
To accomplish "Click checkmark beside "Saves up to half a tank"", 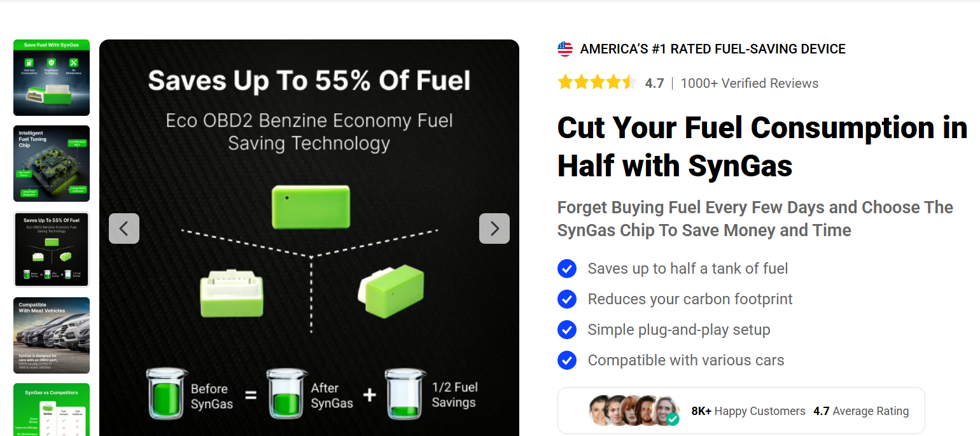I will pyautogui.click(x=567, y=269).
